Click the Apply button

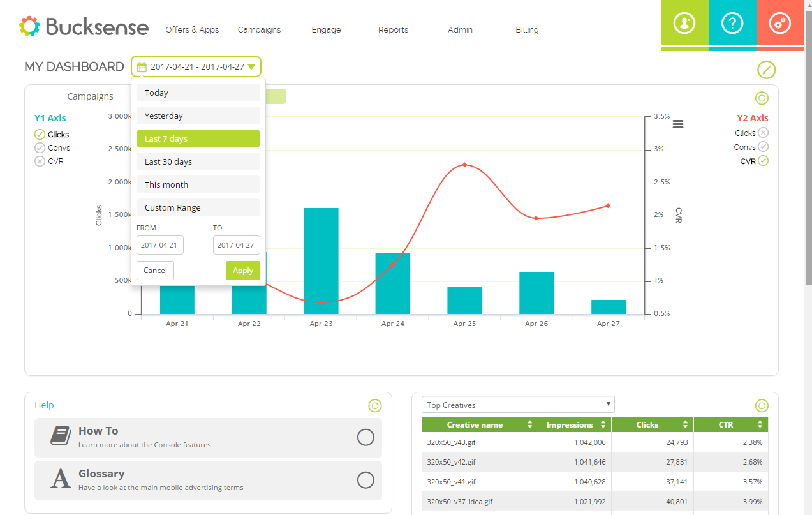[x=242, y=271]
